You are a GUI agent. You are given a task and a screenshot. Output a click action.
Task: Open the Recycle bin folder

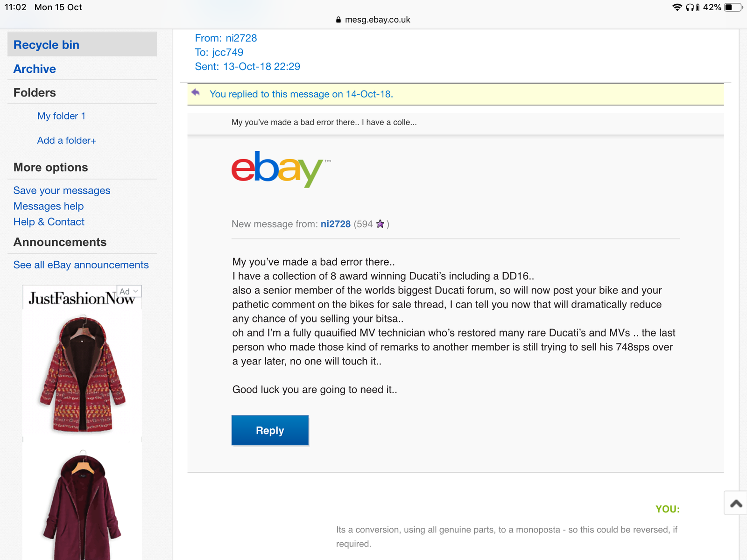click(x=46, y=45)
